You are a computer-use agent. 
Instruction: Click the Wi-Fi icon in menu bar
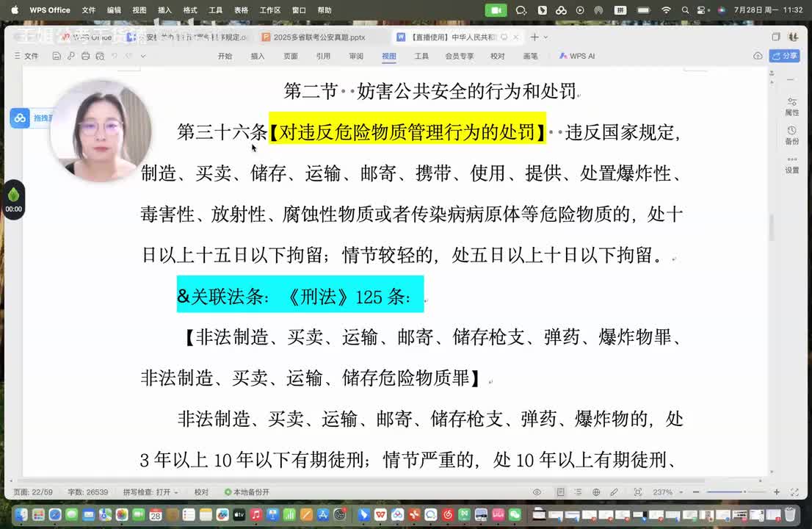point(666,10)
